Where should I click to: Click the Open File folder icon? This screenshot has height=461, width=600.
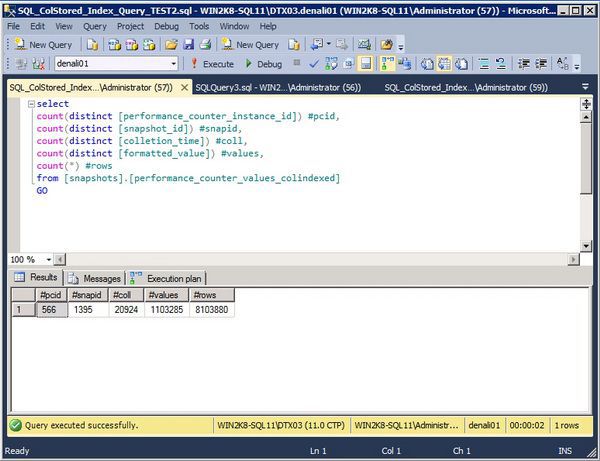171,45
